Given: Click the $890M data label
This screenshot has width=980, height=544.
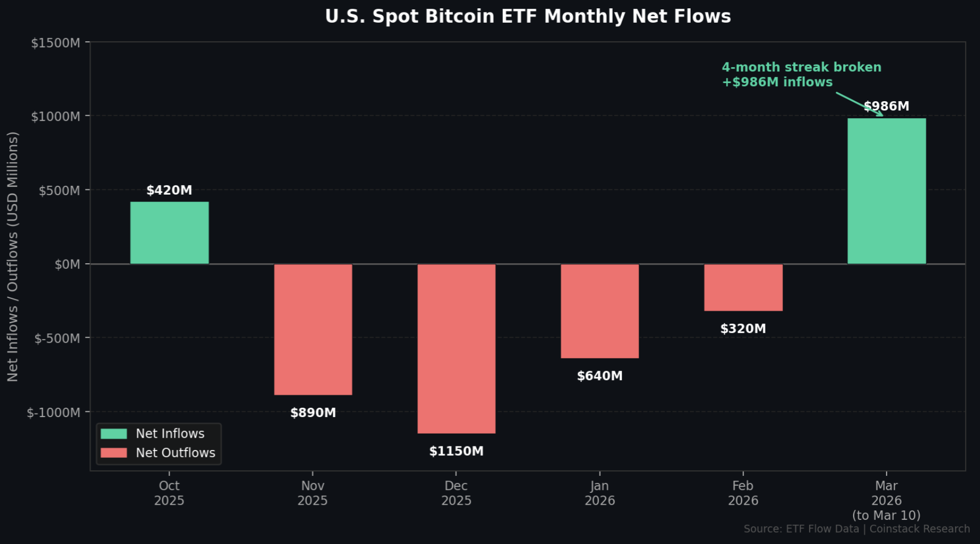Looking at the screenshot, I should point(313,413).
